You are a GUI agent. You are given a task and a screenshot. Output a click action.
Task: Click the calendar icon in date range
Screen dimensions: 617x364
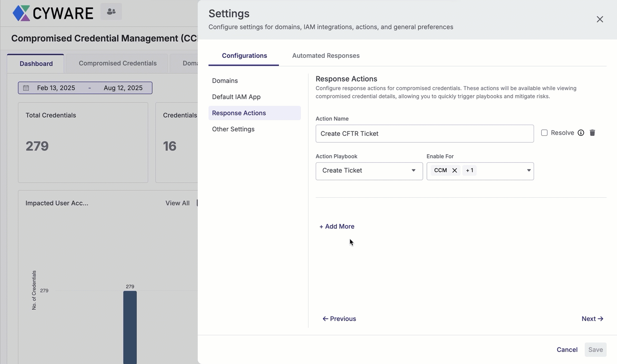tap(26, 88)
